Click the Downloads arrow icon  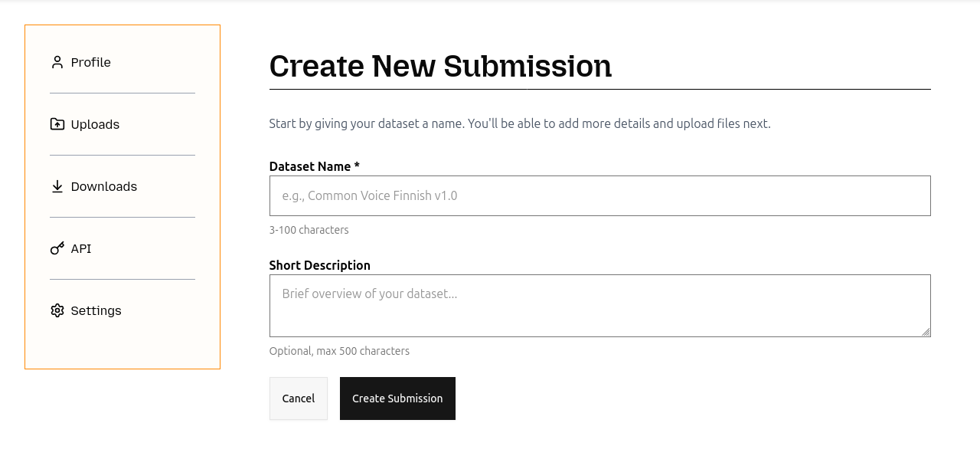(57, 186)
